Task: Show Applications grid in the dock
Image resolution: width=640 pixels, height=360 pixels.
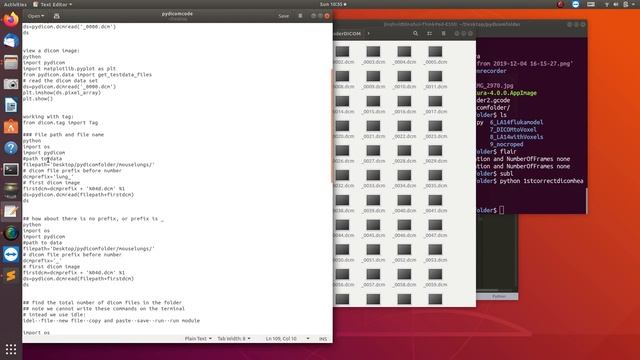Action: [11, 349]
